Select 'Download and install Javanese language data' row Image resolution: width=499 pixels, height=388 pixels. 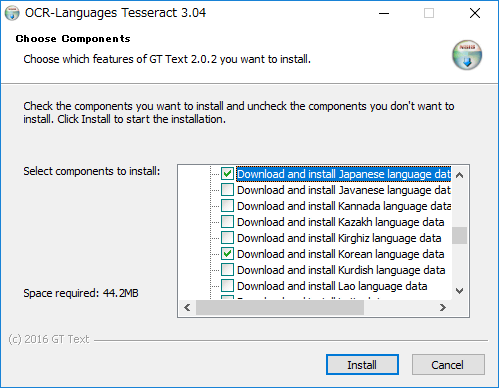pyautogui.click(x=344, y=190)
